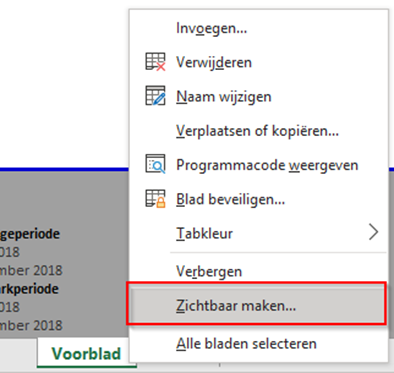
Task: Choose Blad beveiligen... menu text
Action: (x=230, y=199)
